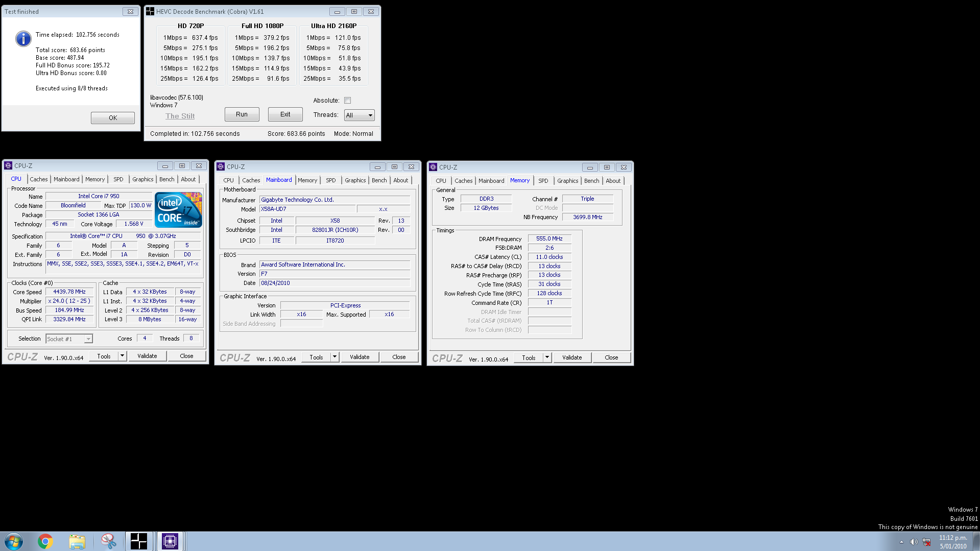The width and height of the screenshot is (980, 551).
Task: Open Graphics tab in first CPU-Z
Action: [143, 179]
